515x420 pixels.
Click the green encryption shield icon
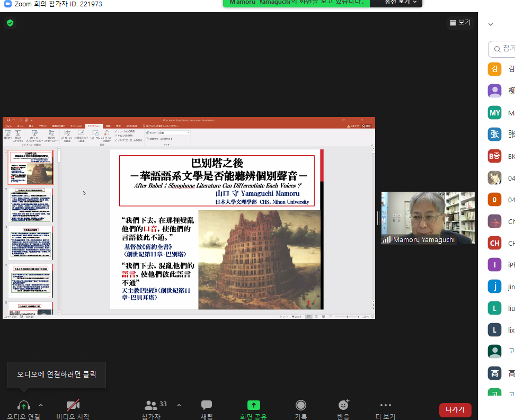tap(10, 23)
